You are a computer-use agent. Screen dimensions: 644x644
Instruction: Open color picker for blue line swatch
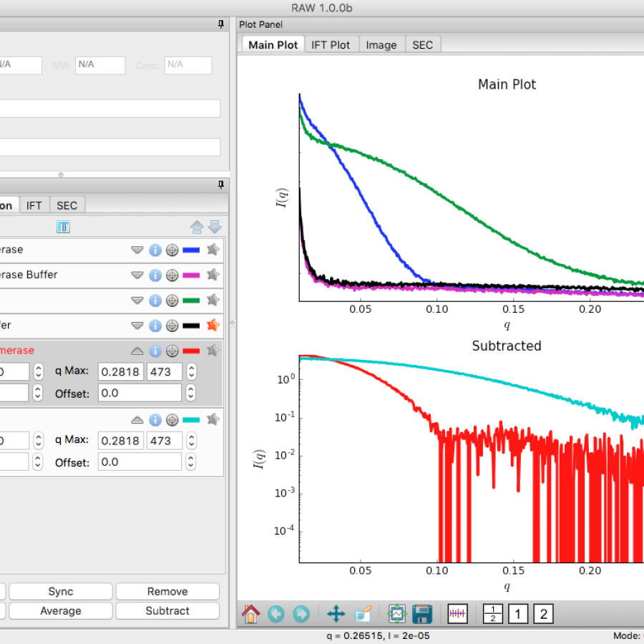(x=191, y=250)
